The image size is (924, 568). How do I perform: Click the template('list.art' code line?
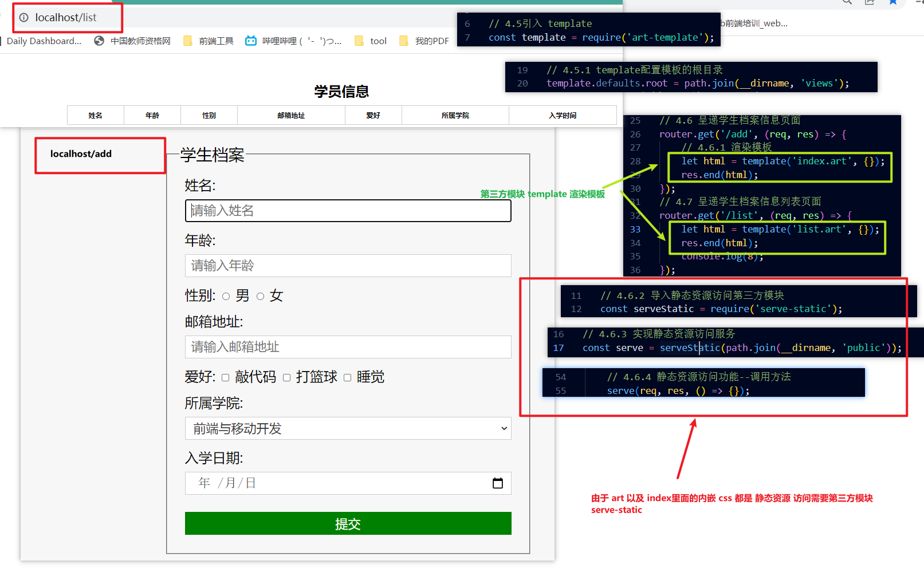click(x=780, y=229)
